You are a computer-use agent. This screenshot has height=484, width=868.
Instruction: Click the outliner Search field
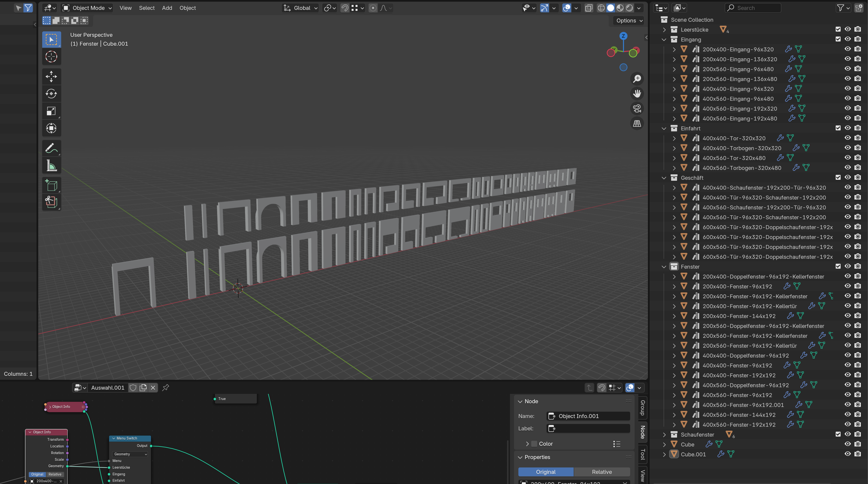(753, 8)
